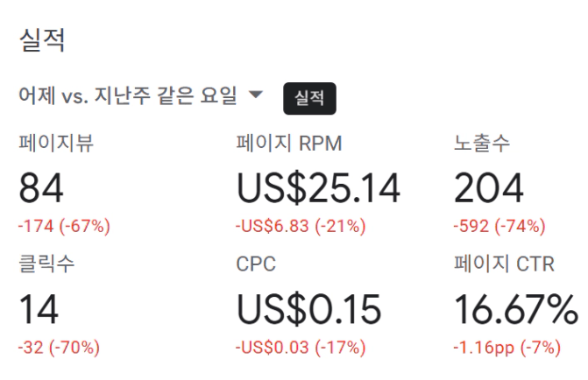Click the -592 (-74%) impressions change
Screen dimensions: 588x380
(499, 226)
